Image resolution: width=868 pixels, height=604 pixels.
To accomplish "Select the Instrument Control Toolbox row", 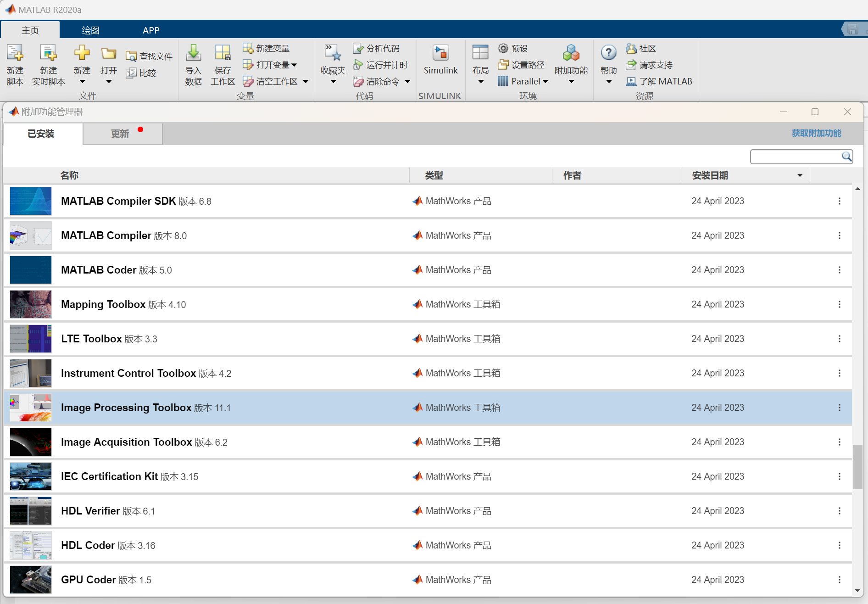I will point(428,373).
